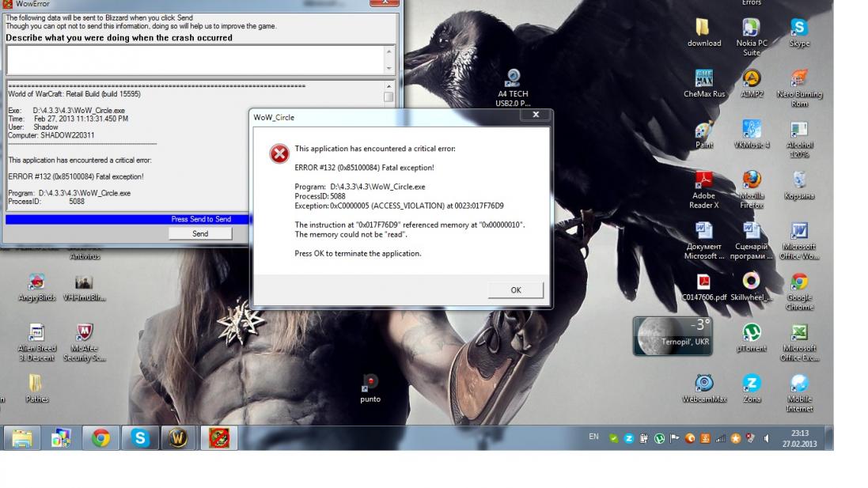
Task: Close the WoW_Circle error dialog
Action: [535, 115]
